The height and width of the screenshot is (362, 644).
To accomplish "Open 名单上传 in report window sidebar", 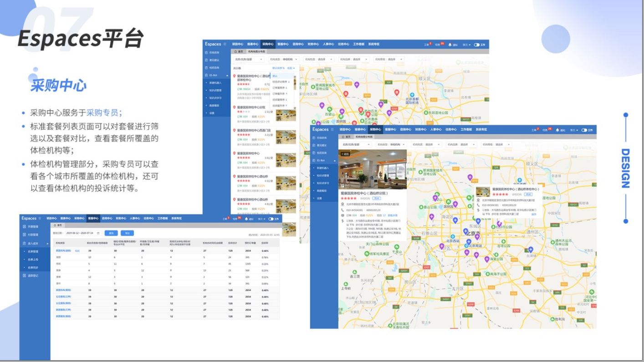I will tap(33, 260).
